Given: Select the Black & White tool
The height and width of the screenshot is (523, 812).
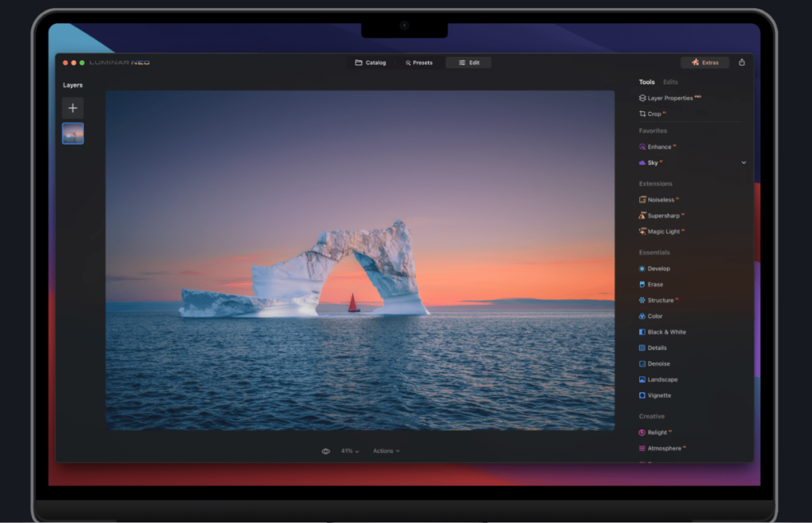Looking at the screenshot, I should [x=664, y=332].
